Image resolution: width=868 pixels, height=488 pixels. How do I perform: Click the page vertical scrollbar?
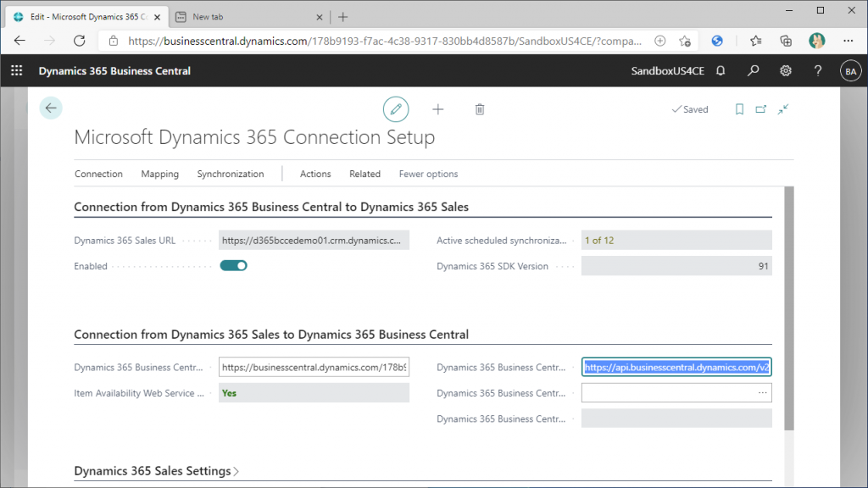point(789,308)
